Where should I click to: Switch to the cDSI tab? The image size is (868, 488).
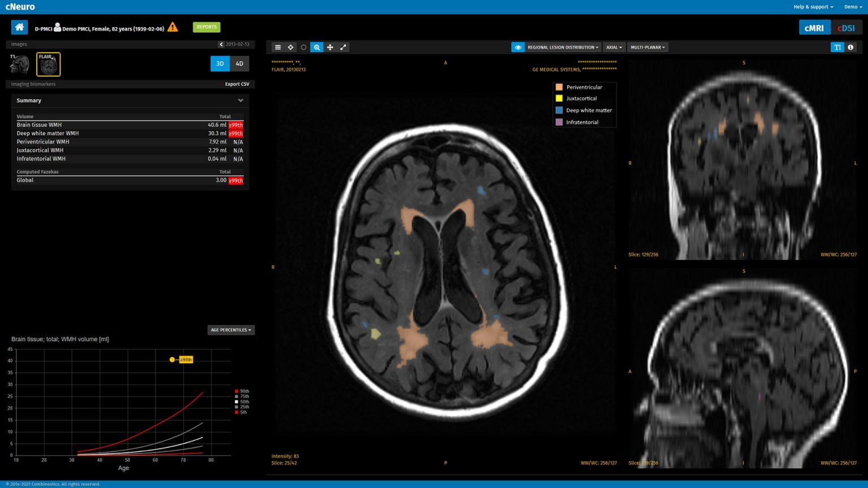pos(845,27)
